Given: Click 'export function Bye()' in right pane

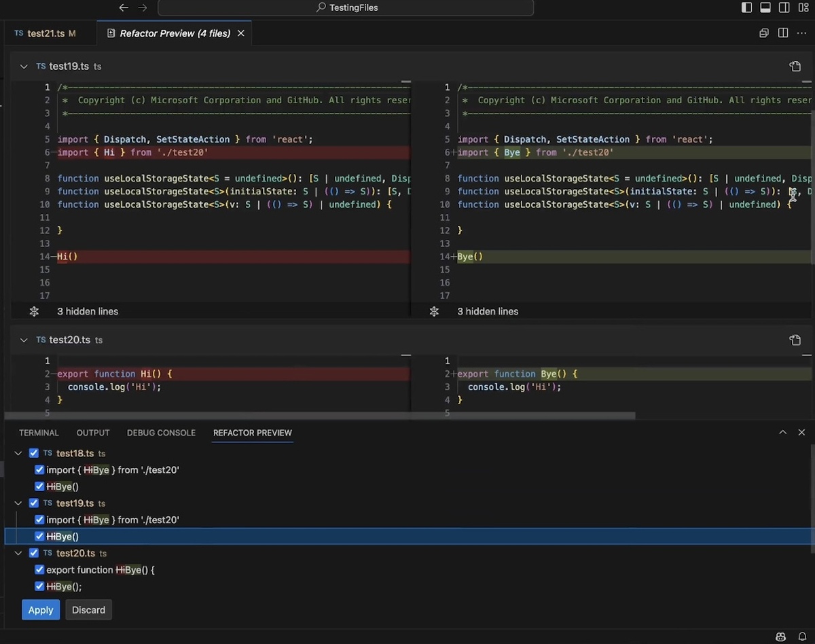Looking at the screenshot, I should 518,374.
